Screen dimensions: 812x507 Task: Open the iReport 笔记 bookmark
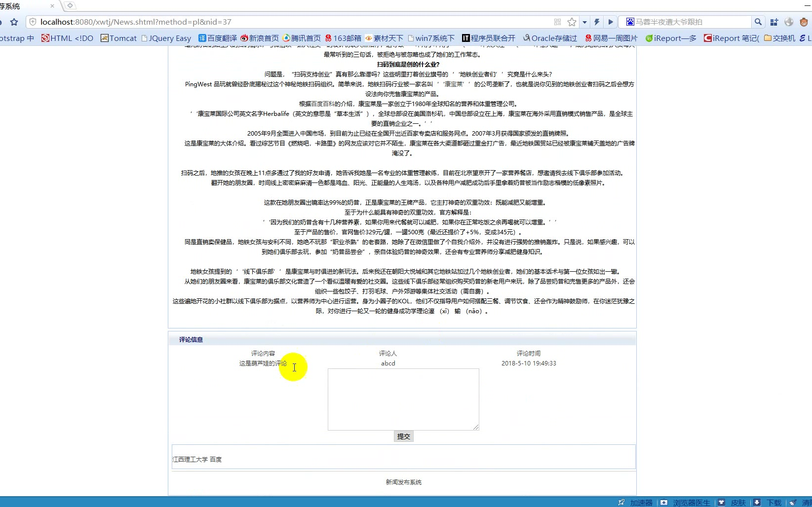(732, 38)
